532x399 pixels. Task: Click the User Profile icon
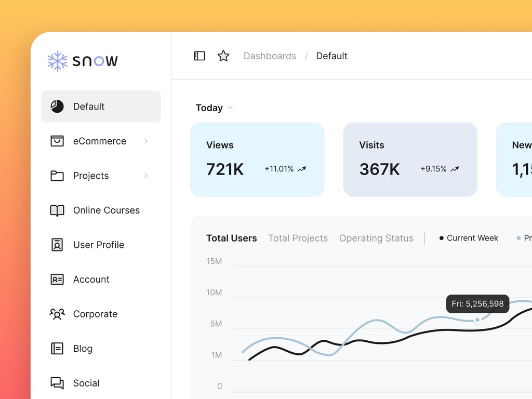pos(57,245)
